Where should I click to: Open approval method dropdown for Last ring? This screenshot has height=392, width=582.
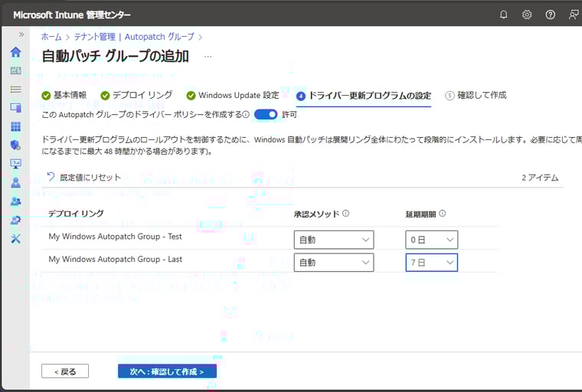click(x=334, y=263)
